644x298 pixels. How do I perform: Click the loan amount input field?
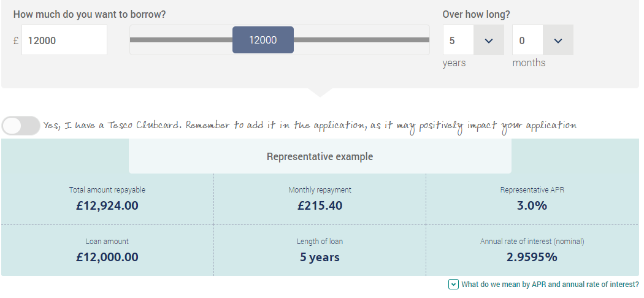coord(64,40)
